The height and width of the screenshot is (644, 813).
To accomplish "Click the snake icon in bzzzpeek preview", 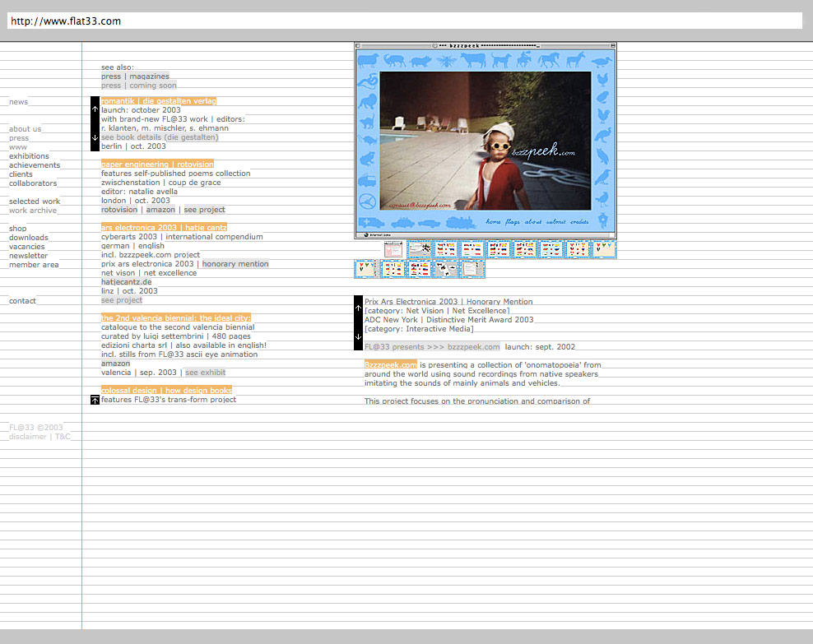I will tap(368, 82).
